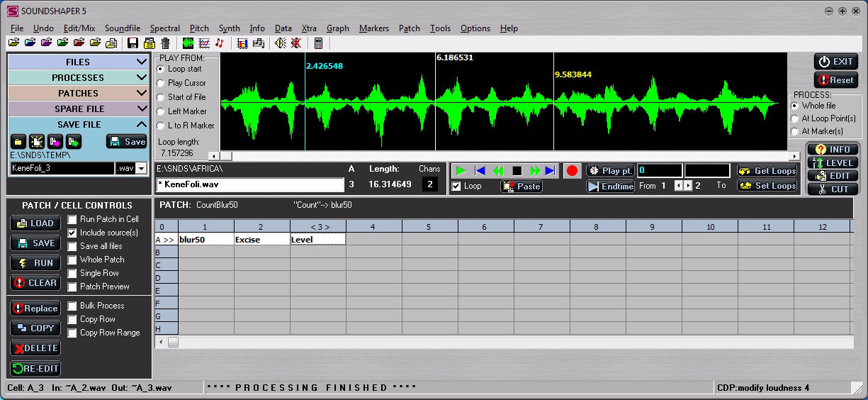Click the RE-EDIT button
Viewport: 868px width, 400px height.
(x=35, y=368)
